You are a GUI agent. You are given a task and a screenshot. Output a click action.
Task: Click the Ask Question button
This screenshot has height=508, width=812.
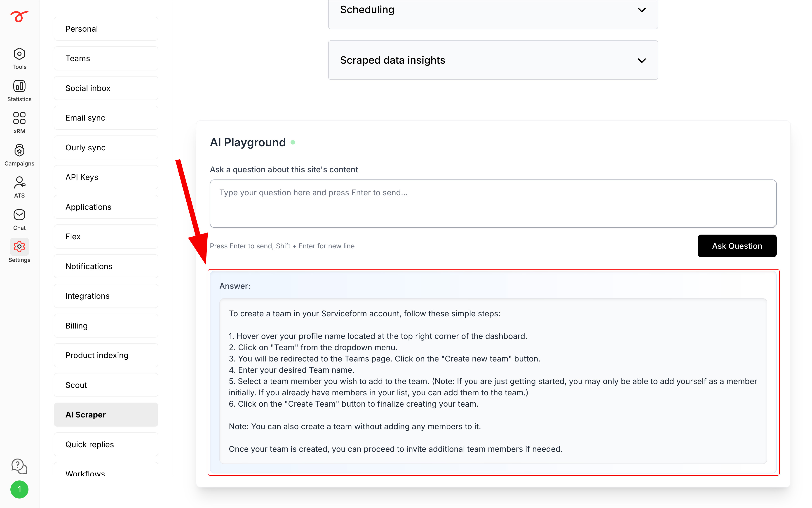tap(737, 246)
